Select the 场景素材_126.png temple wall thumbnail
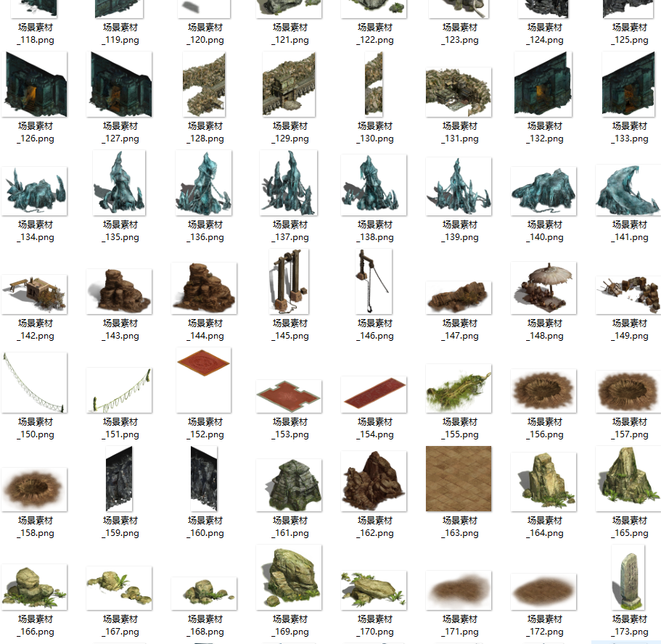Screen dimensions: 661x644 (x=36, y=84)
